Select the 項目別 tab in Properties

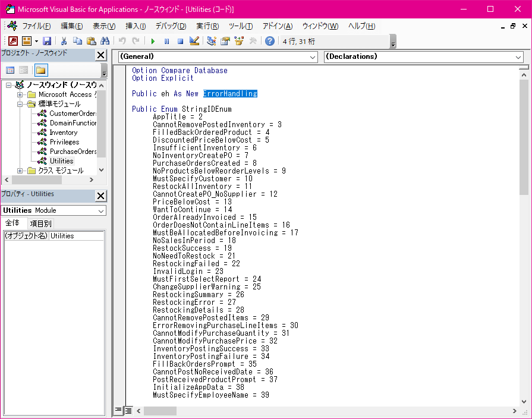41,223
